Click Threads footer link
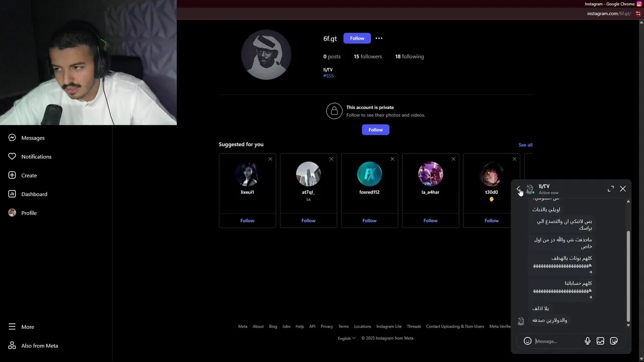Viewport: 644px width, 362px height. pyautogui.click(x=414, y=326)
